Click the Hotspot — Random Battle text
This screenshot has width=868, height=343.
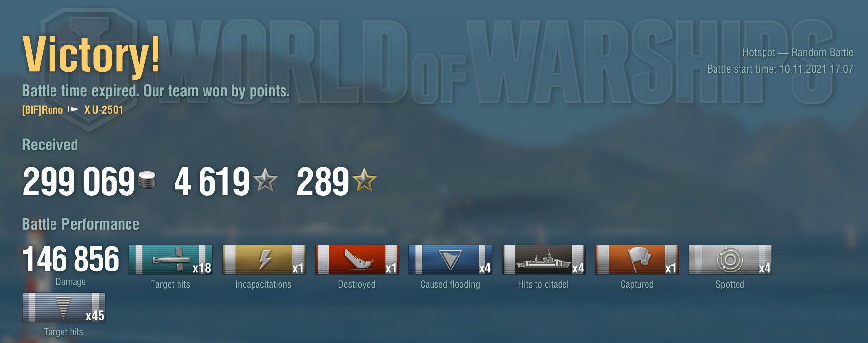pos(798,53)
